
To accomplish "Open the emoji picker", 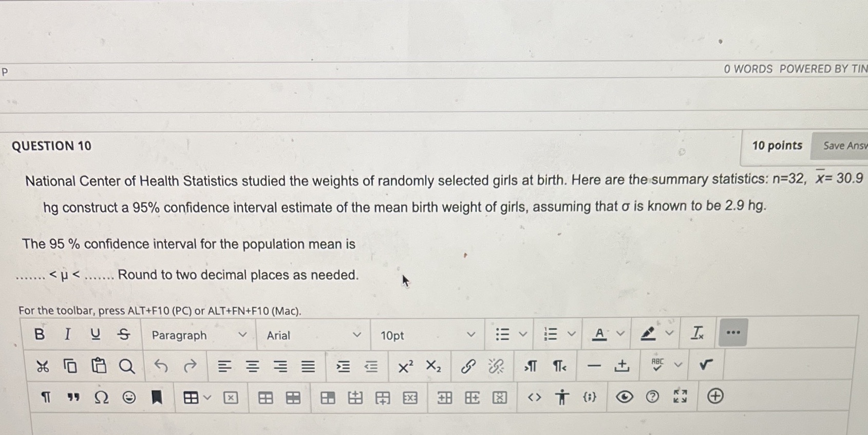I will coord(129,397).
